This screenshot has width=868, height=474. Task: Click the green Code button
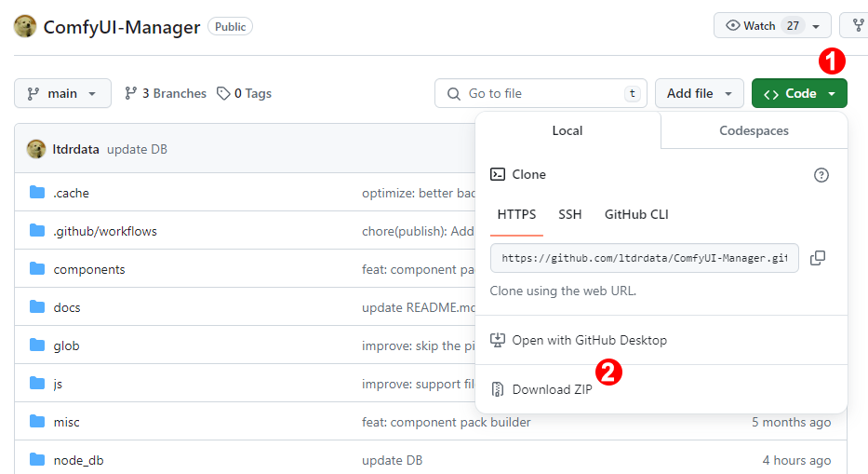click(799, 93)
